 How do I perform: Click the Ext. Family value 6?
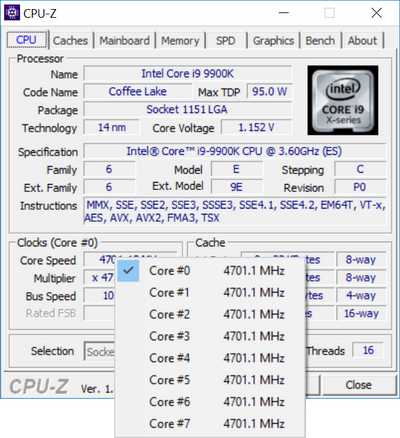109,187
